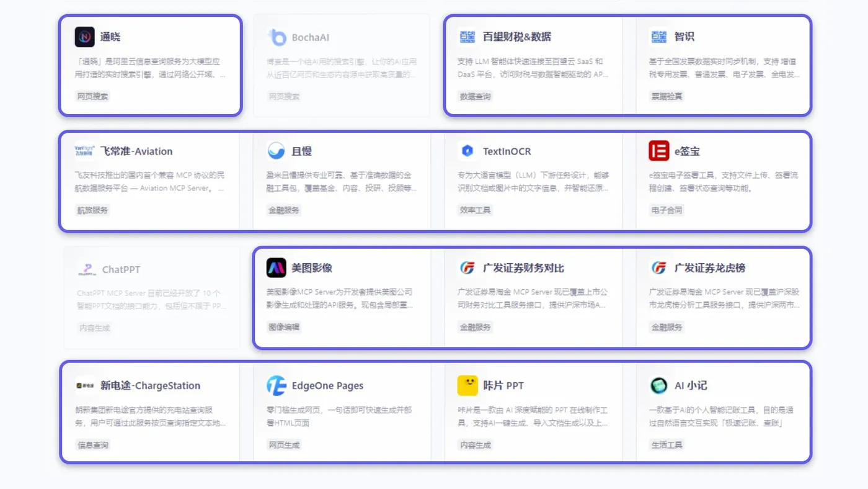Image resolution: width=868 pixels, height=489 pixels.
Task: Open the 智识 service title
Action: coord(684,37)
